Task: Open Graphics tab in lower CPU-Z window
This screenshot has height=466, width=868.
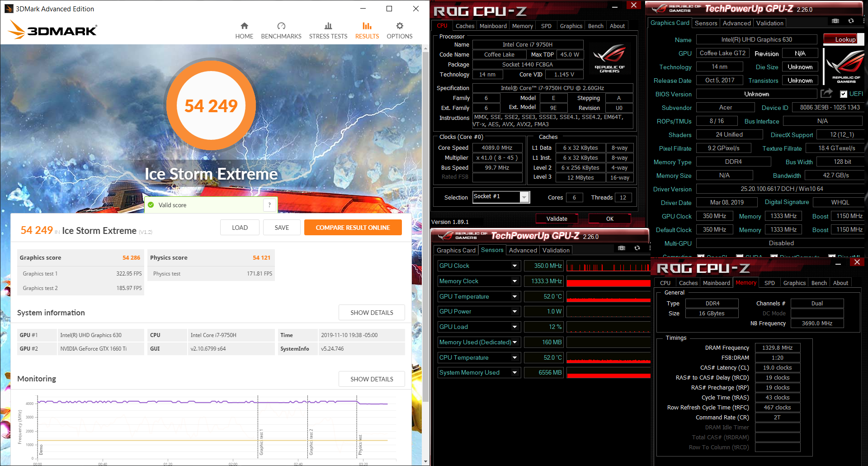Action: 794,283
